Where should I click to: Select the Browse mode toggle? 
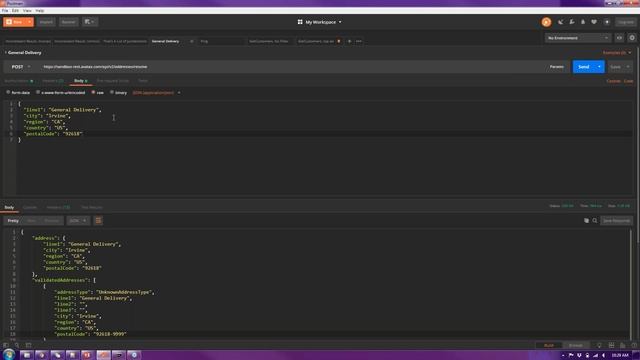coord(576,345)
